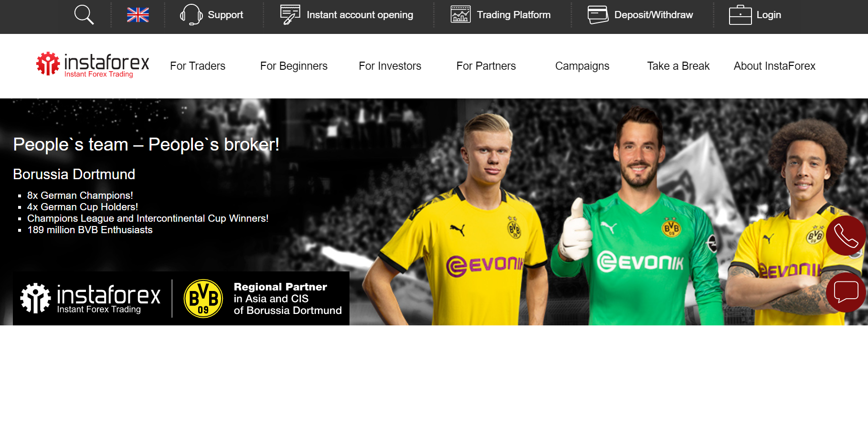Click the Deposit/Withdraw card icon

(x=598, y=15)
